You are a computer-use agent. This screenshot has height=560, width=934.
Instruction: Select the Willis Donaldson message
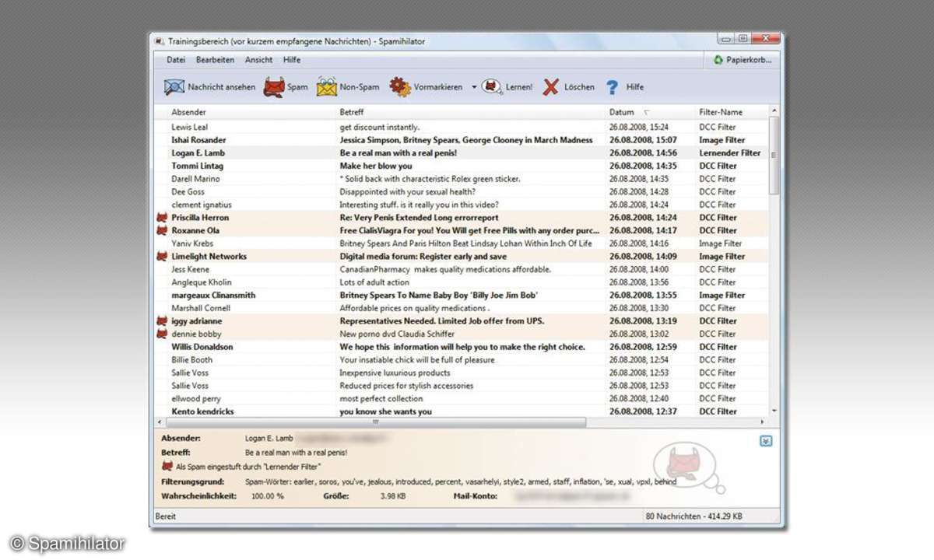coord(461,347)
